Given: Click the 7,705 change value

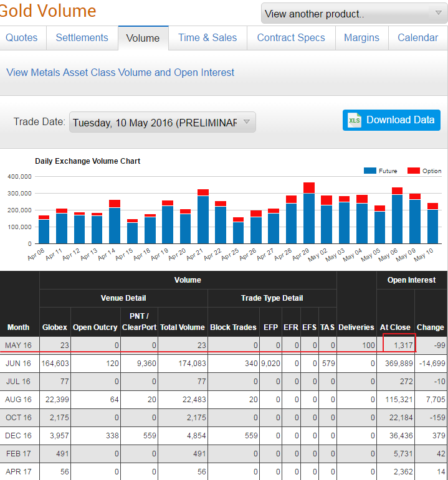Looking at the screenshot, I should click(x=436, y=400).
